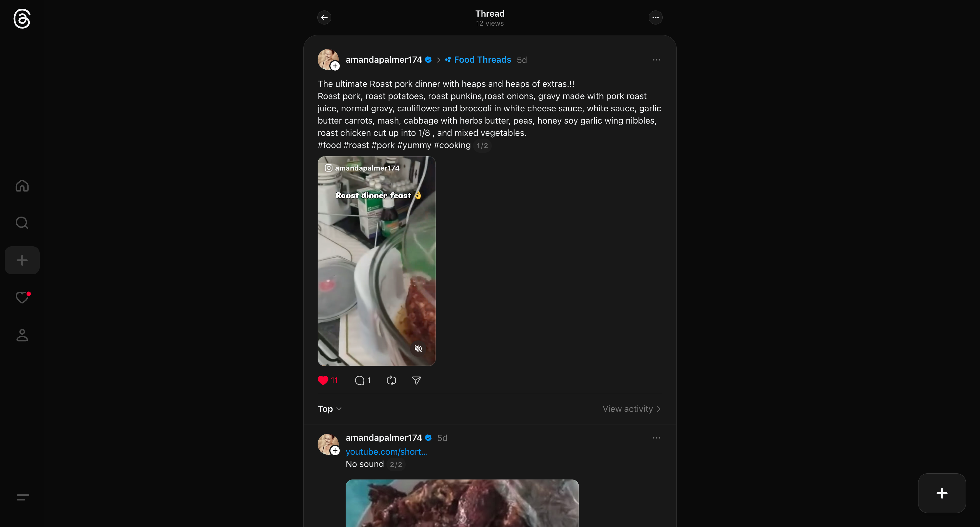Open the thread header more options
Viewport: 980px width, 527px height.
coord(655,17)
